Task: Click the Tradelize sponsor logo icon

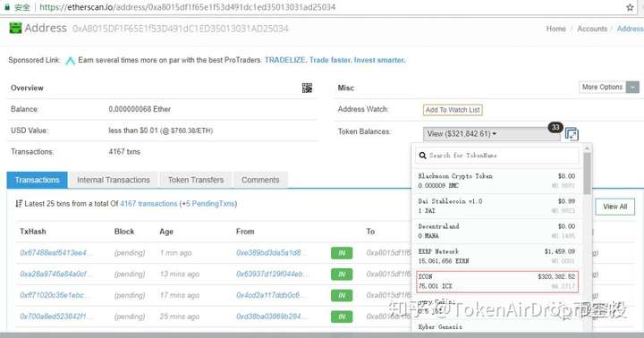Action: (x=71, y=61)
